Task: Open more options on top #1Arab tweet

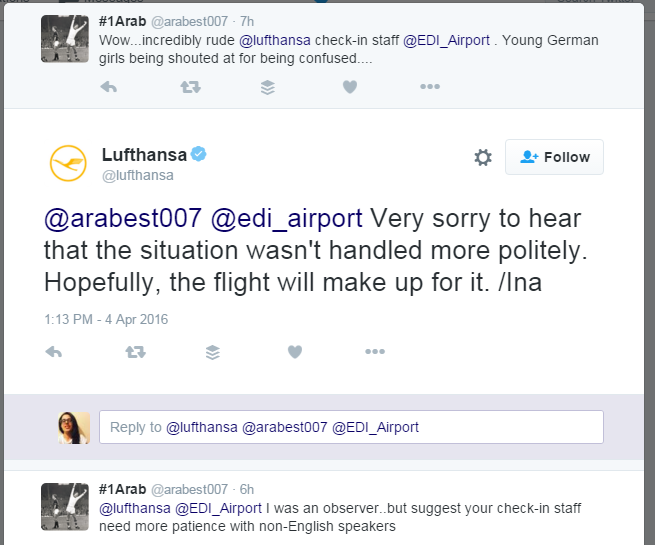Action: click(429, 87)
